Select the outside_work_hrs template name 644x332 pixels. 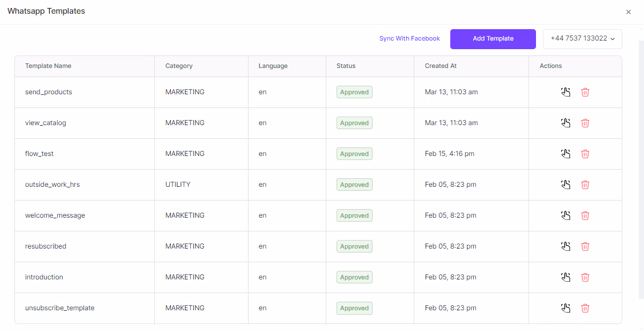53,185
